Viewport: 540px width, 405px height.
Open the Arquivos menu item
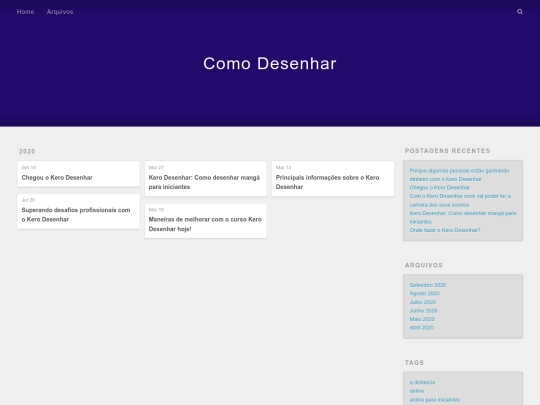point(60,12)
